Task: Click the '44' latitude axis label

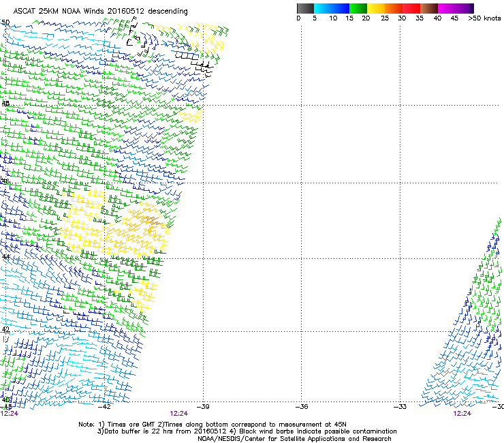Action: 5,257
